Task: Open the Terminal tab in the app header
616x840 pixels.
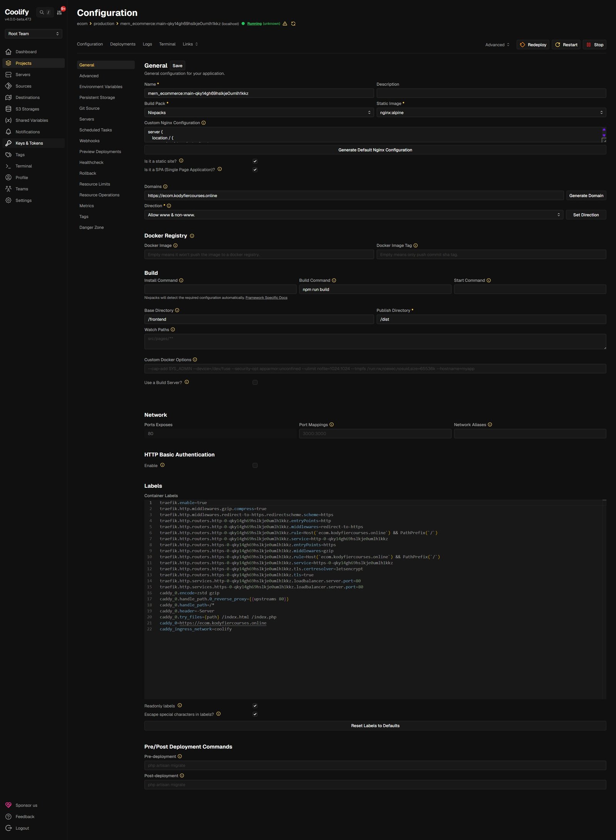Action: (x=167, y=44)
